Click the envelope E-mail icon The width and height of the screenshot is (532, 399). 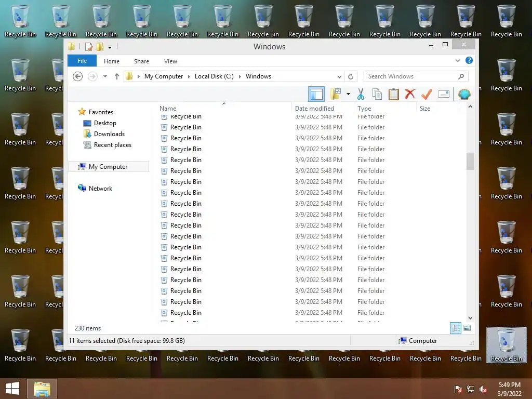[x=444, y=94]
